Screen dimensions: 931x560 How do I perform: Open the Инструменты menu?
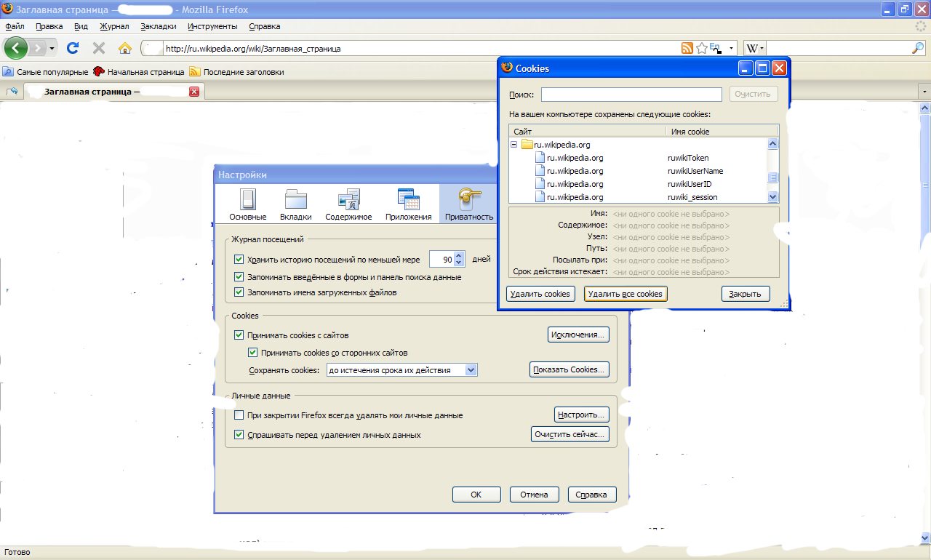coord(212,26)
